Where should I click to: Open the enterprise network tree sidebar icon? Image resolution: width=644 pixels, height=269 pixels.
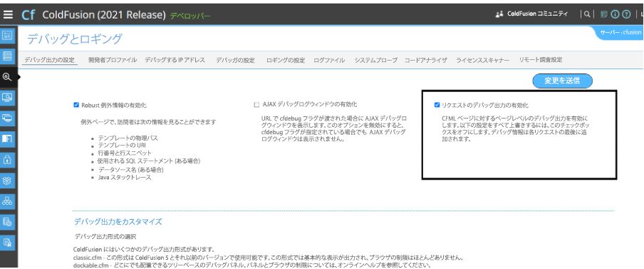point(7,201)
